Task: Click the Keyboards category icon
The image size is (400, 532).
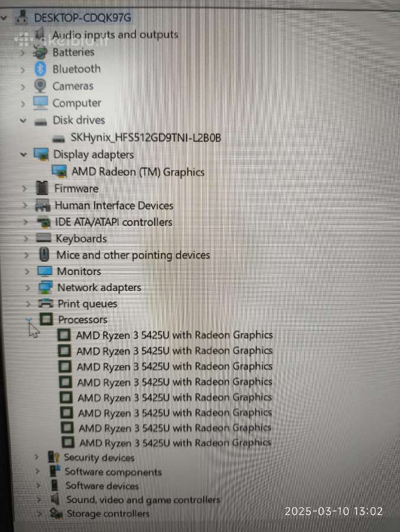Action: coord(43,238)
